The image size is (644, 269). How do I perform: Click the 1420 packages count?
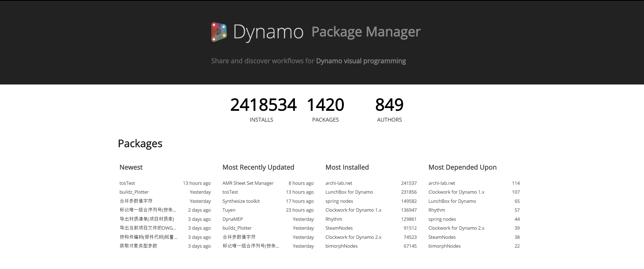[x=325, y=105]
